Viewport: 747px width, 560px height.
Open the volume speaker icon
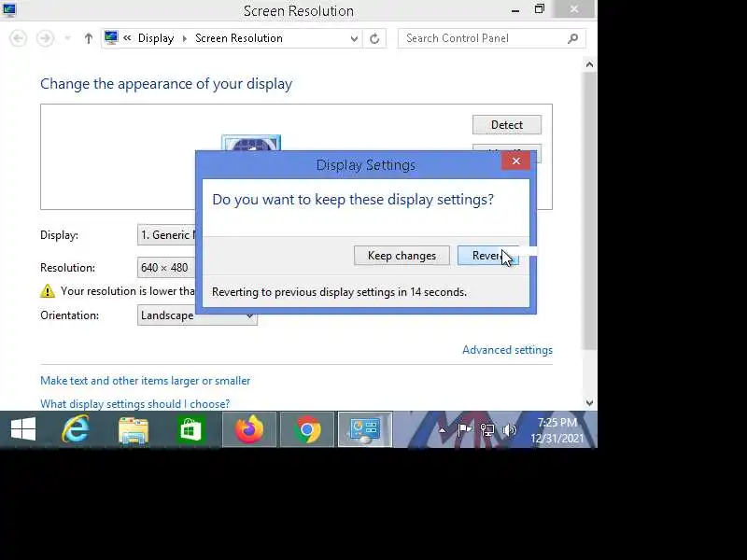pos(509,430)
